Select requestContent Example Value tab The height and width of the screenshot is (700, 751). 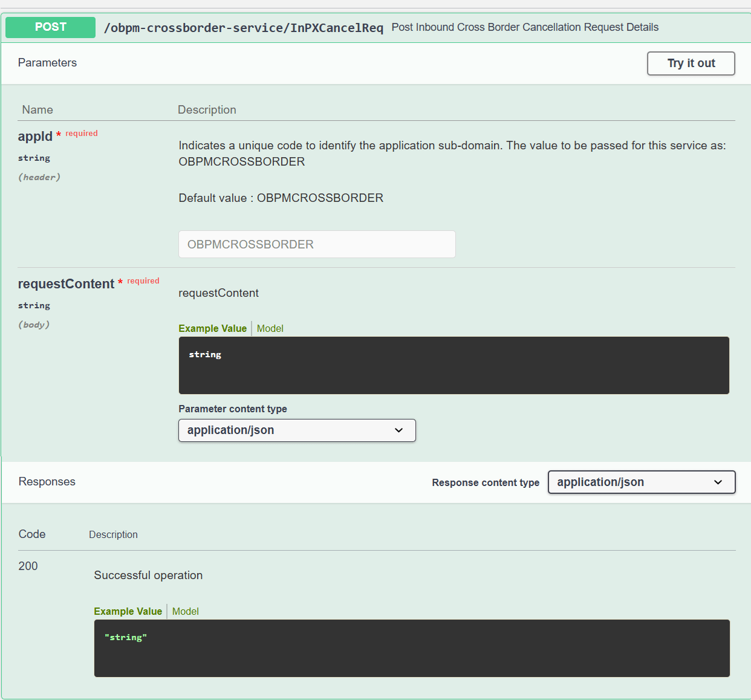click(x=213, y=328)
